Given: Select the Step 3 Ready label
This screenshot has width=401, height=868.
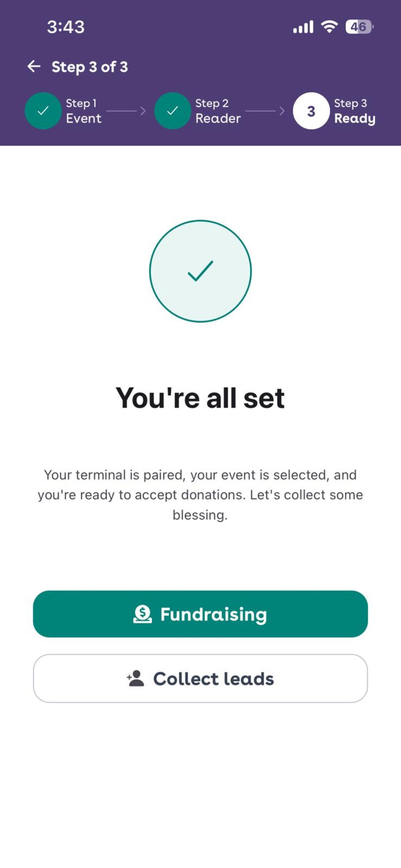Looking at the screenshot, I should tap(354, 112).
